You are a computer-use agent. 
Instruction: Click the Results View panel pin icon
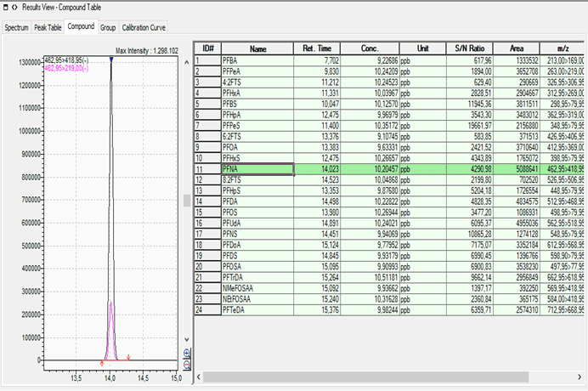[6, 7]
